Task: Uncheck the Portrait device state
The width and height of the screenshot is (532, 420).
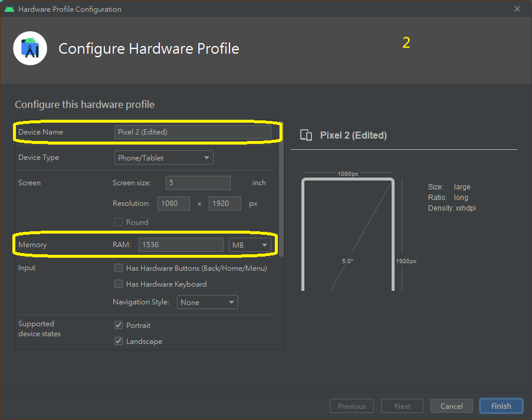Action: 119,326
